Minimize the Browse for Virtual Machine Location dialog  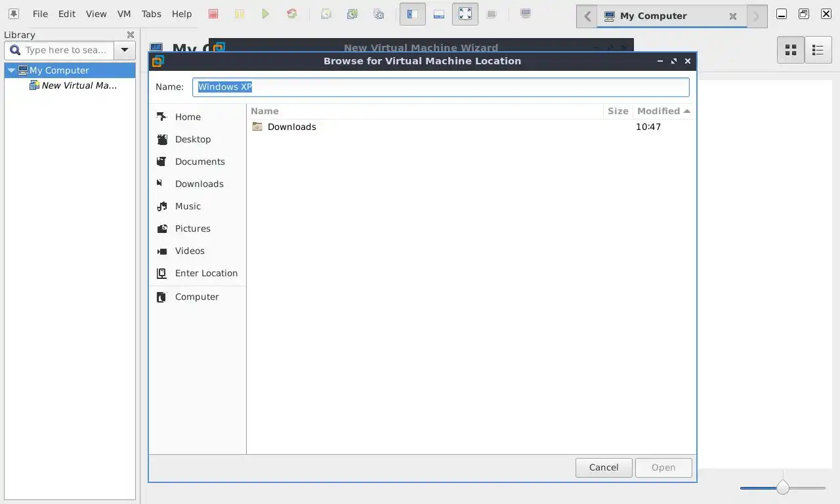(660, 61)
